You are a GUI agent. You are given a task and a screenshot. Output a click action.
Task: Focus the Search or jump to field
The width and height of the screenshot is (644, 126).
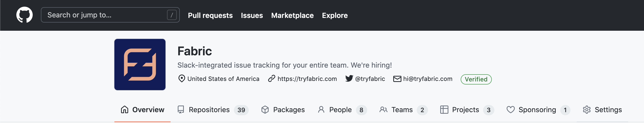coord(110,15)
